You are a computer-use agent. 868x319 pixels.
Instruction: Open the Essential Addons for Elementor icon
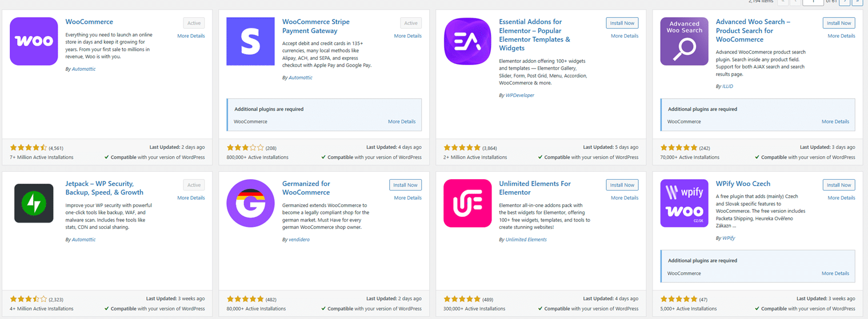(x=467, y=41)
